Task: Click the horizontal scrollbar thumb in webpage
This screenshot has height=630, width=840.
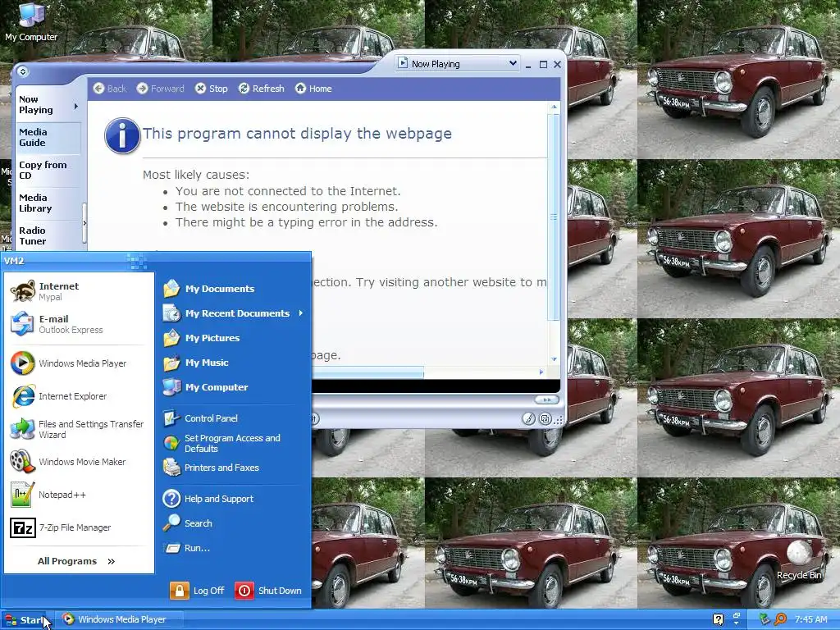Action: [x=368, y=372]
